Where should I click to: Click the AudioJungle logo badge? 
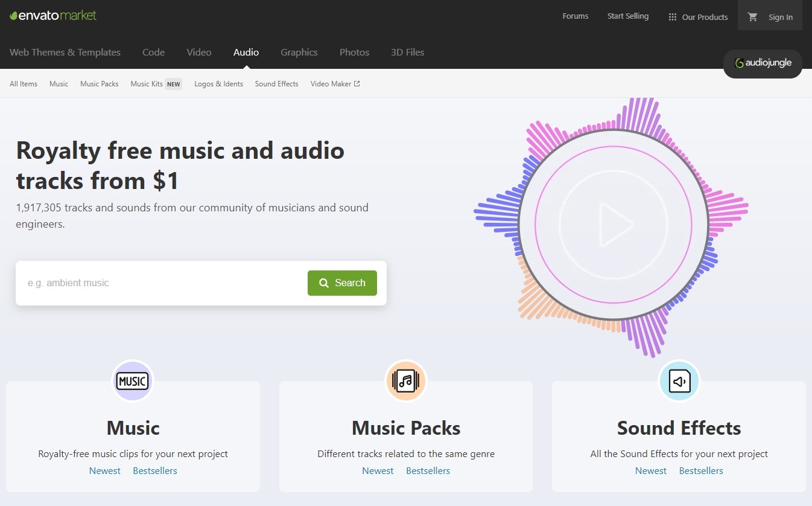[763, 63]
